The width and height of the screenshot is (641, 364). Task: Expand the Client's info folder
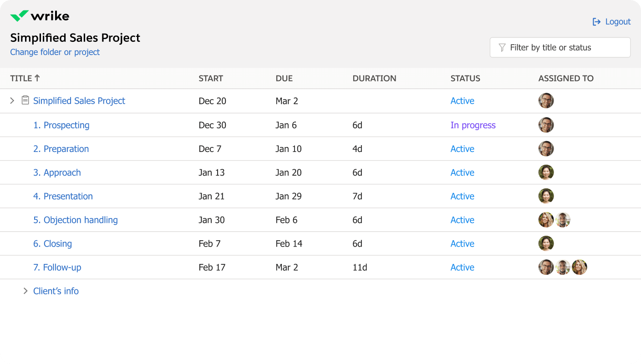[25, 291]
